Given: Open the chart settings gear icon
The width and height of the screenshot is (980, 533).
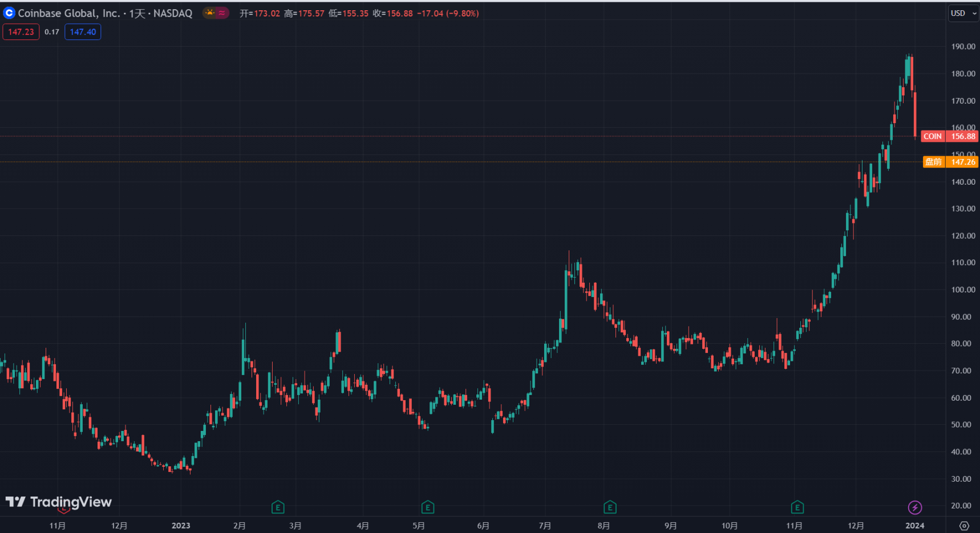Looking at the screenshot, I should coord(964,526).
